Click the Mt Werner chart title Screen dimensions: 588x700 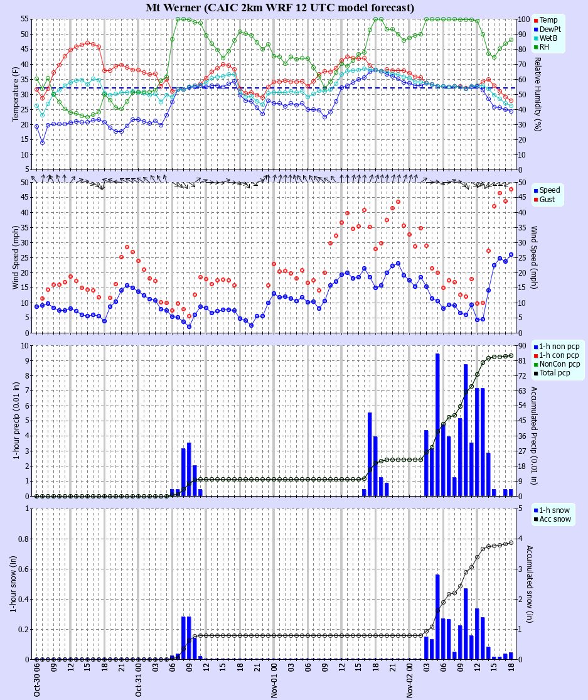point(280,8)
